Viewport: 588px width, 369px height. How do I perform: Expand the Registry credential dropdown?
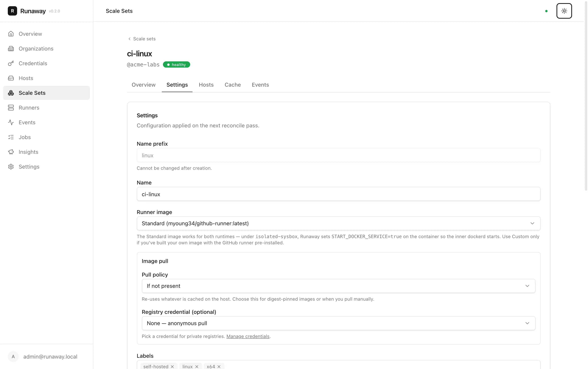point(339,323)
